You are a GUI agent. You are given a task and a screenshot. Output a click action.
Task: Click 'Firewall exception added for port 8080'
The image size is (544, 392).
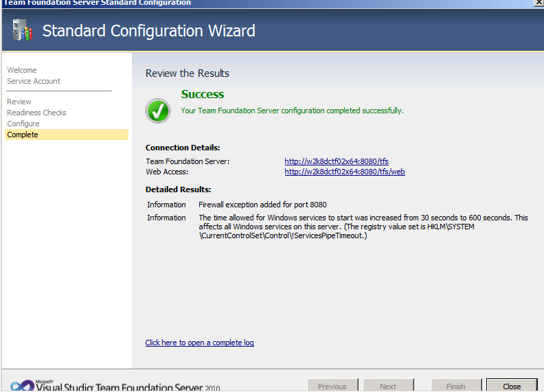pyautogui.click(x=262, y=205)
